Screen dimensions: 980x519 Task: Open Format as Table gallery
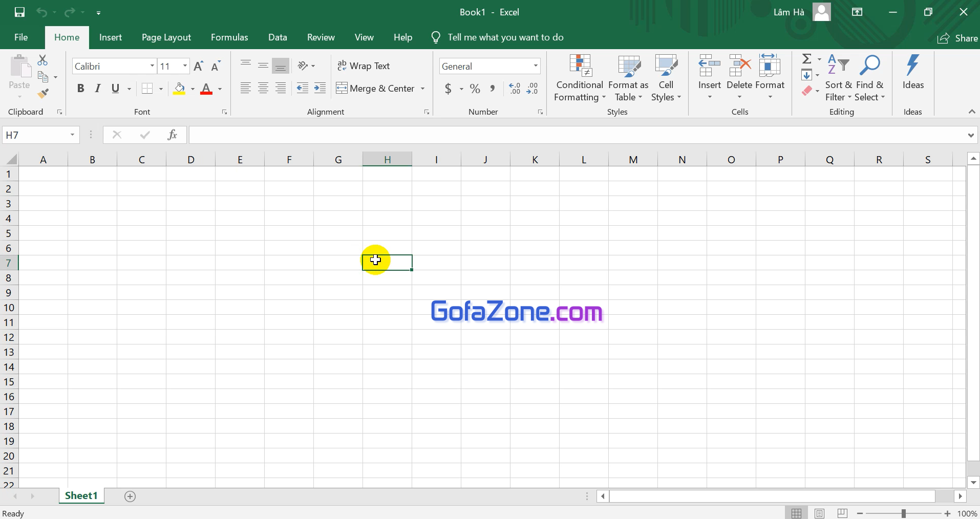tap(628, 78)
